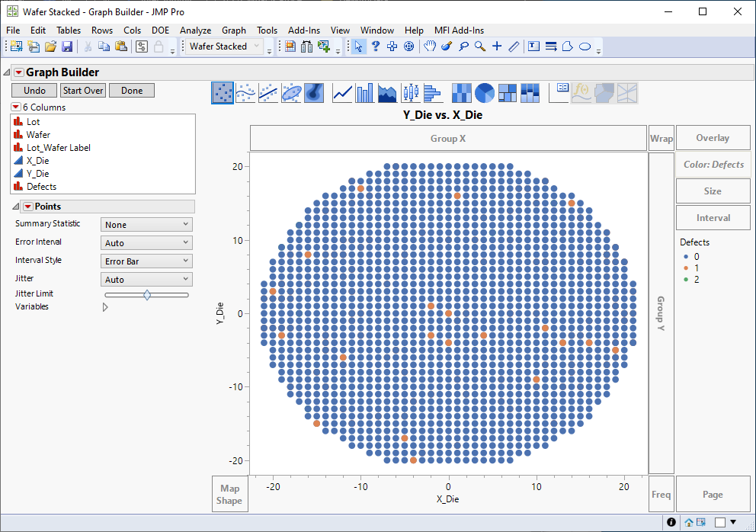Select the Line of Fit element icon

pyautogui.click(x=268, y=93)
